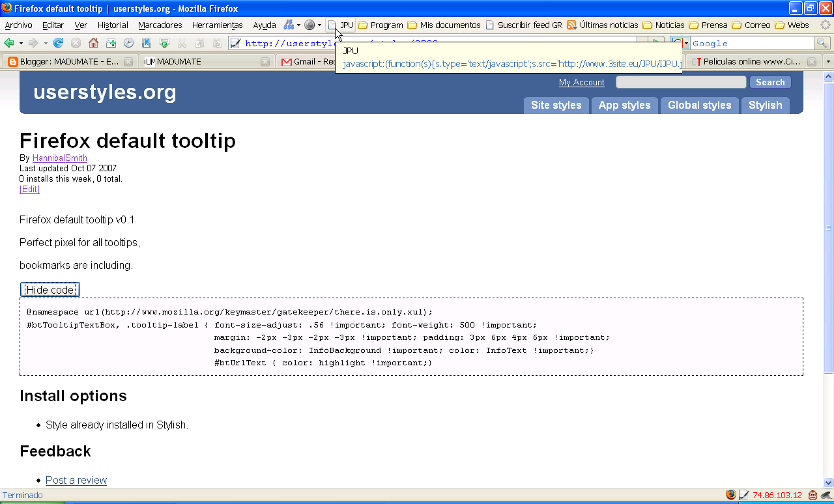Close the Peliculas online tab
Screen dimensions: 834x504
pyautogui.click(x=812, y=62)
